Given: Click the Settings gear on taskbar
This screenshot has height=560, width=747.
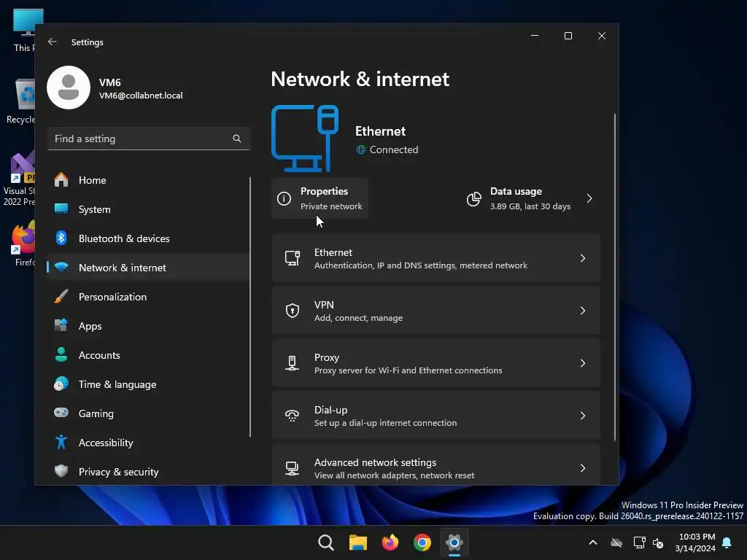Looking at the screenshot, I should [x=454, y=542].
